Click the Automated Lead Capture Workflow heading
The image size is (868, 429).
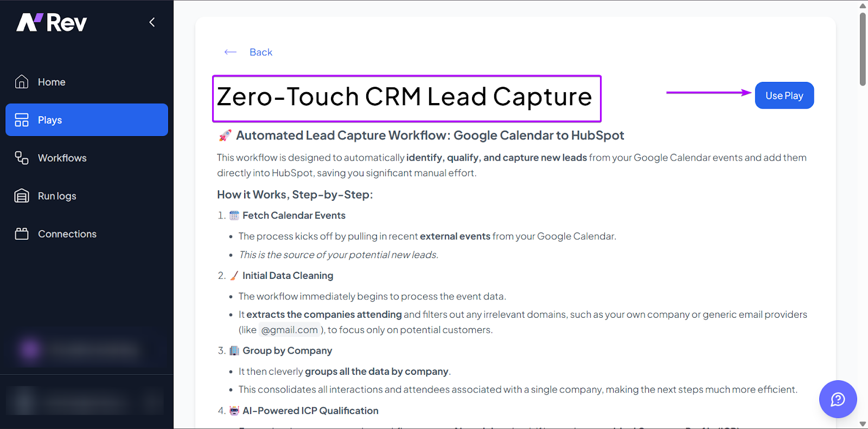pyautogui.click(x=430, y=136)
